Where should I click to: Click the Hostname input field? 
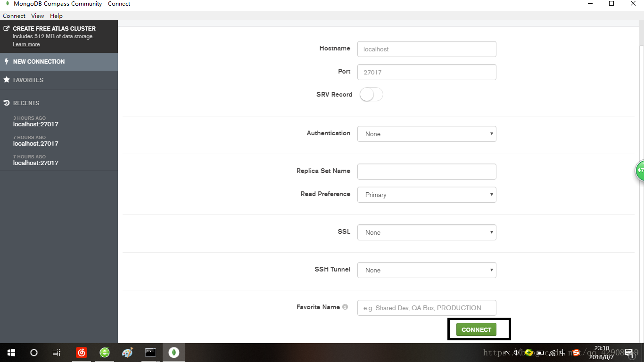pos(427,49)
